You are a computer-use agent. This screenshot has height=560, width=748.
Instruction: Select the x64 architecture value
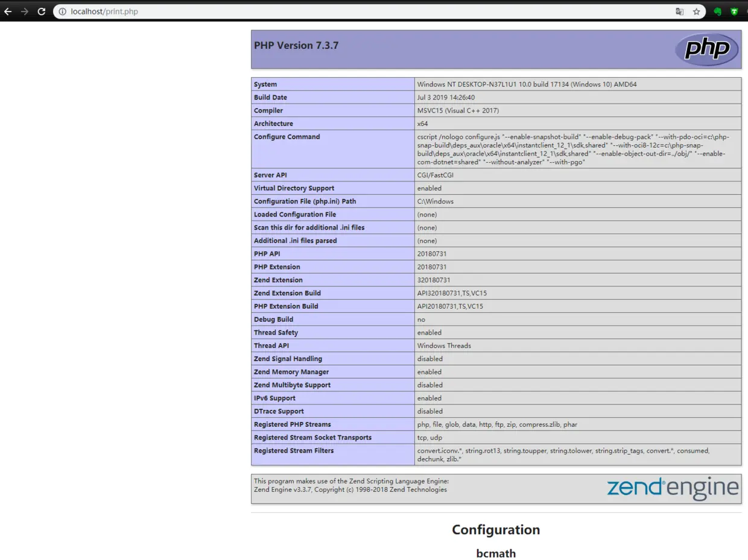click(x=422, y=124)
